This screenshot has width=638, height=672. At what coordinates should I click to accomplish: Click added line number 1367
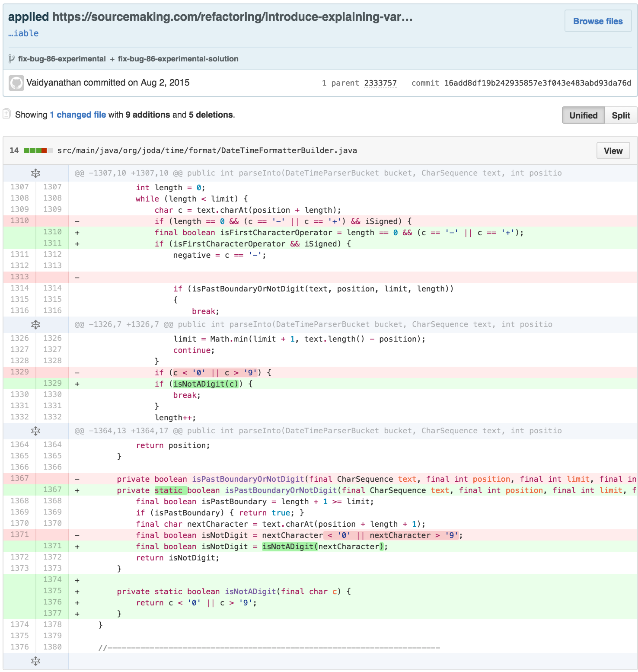[52, 490]
